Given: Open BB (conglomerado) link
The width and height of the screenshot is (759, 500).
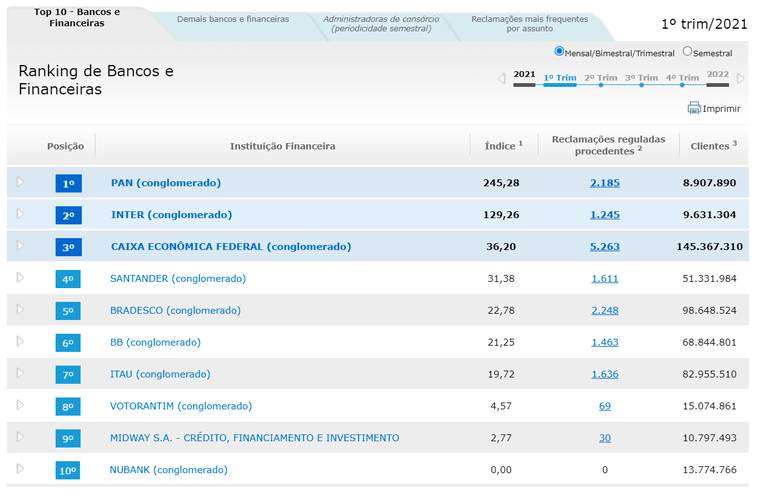Looking at the screenshot, I should [155, 343].
